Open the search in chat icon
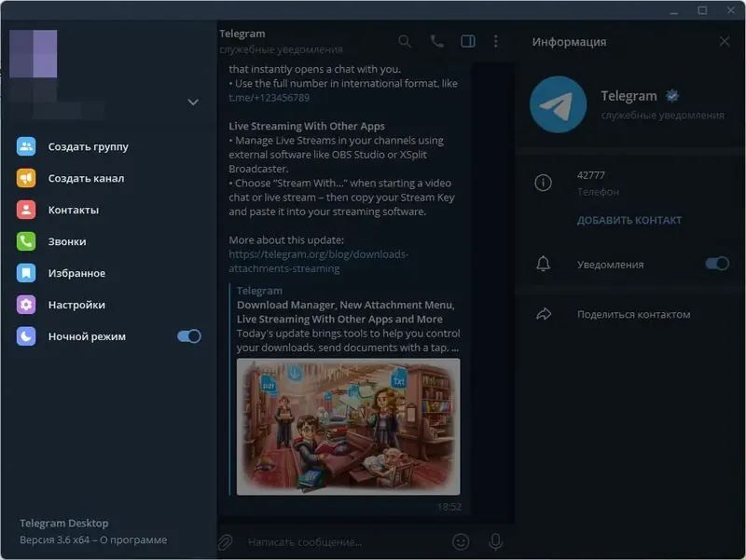 pyautogui.click(x=405, y=42)
